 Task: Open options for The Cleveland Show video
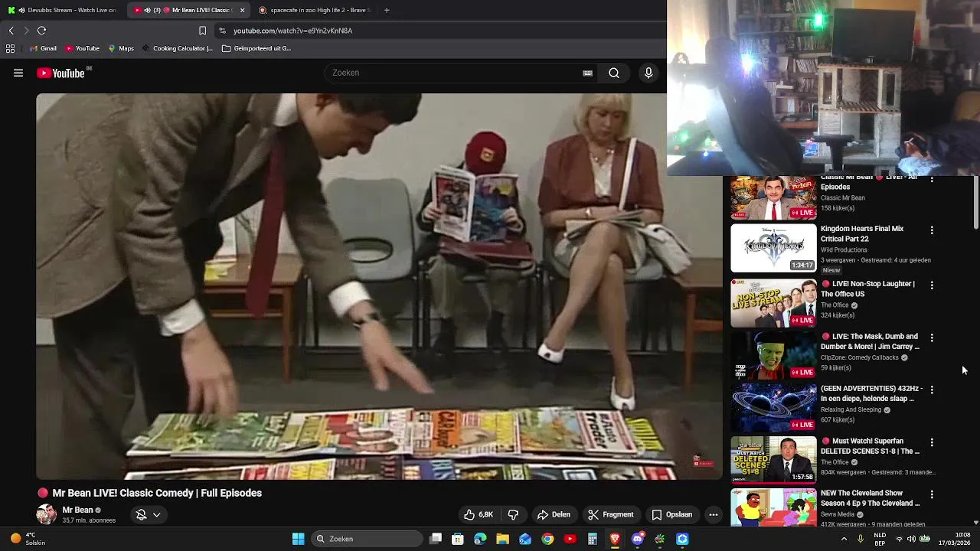(932, 494)
